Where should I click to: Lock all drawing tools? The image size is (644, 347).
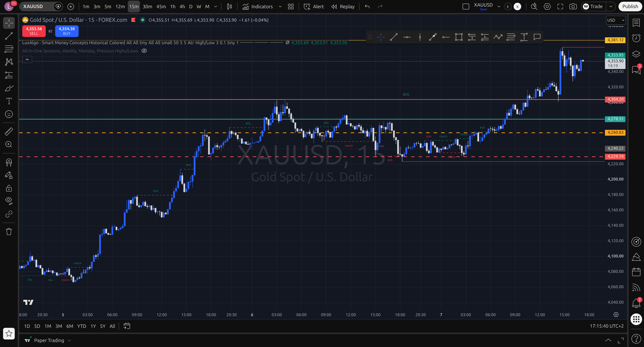9,188
